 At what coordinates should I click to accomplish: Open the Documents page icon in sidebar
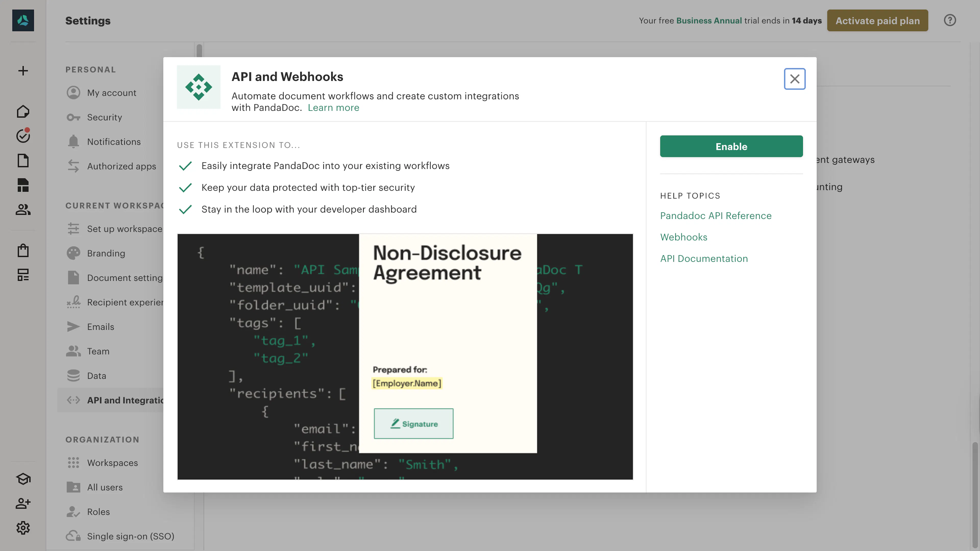23,160
